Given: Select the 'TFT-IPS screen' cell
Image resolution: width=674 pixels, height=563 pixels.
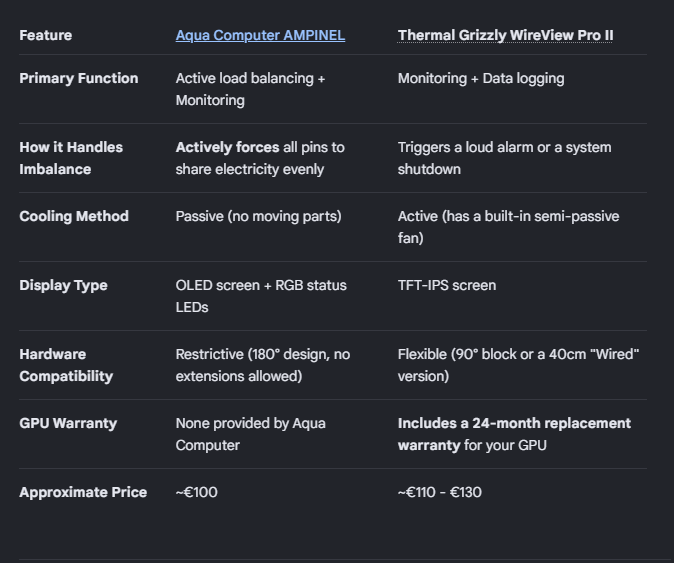Looking at the screenshot, I should 447,285.
